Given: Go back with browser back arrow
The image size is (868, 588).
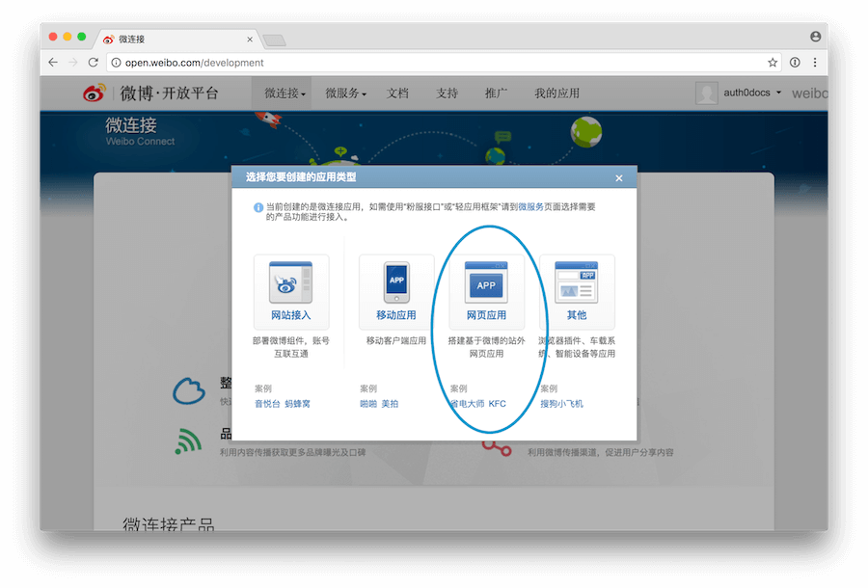Looking at the screenshot, I should tap(53, 63).
